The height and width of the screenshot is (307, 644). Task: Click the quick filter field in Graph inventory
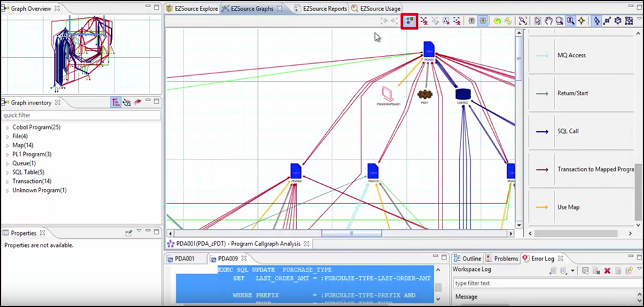coord(81,115)
